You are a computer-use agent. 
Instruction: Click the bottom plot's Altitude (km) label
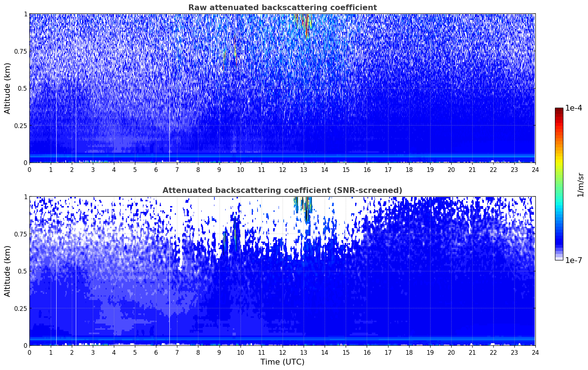tap(8, 271)
